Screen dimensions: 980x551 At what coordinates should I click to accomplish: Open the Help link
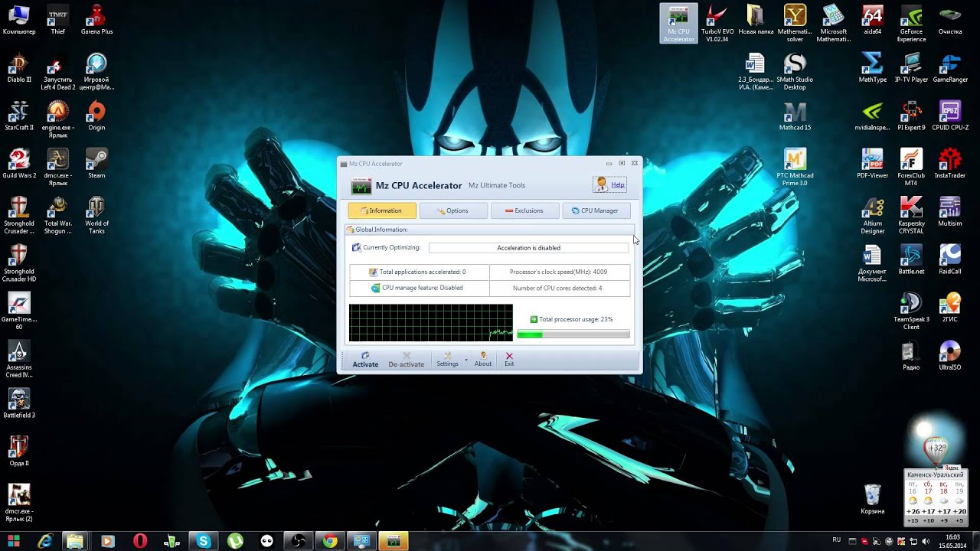tap(617, 185)
